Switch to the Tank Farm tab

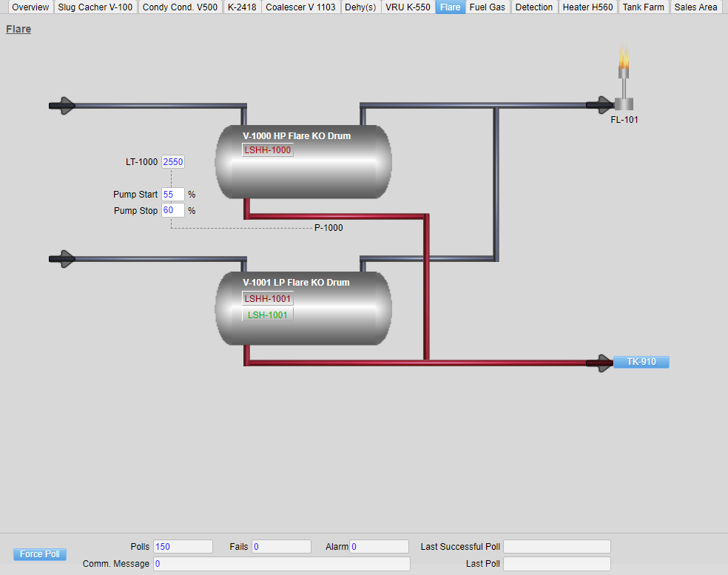click(x=643, y=7)
